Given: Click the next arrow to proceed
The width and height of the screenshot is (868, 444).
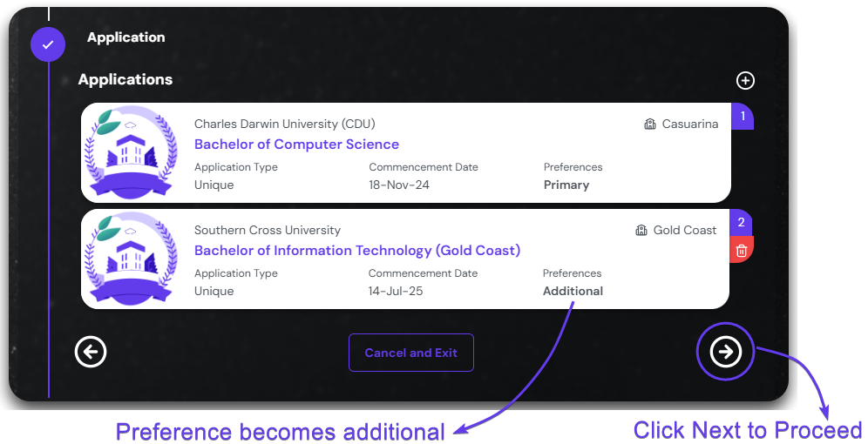Looking at the screenshot, I should (x=725, y=352).
